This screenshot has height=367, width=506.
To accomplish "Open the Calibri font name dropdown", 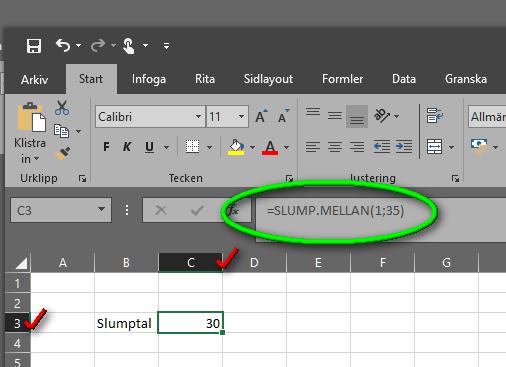I will click(x=198, y=117).
